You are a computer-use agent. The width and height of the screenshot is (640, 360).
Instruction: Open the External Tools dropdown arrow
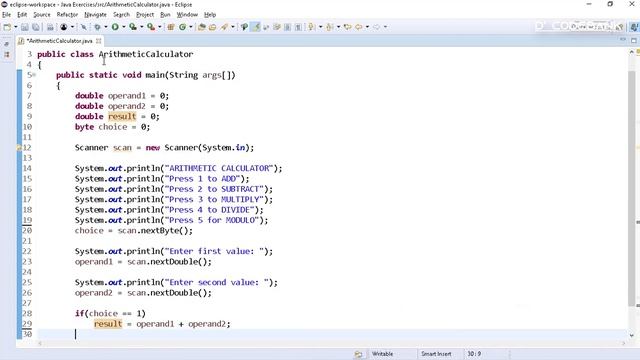pyautogui.click(x=160, y=27)
